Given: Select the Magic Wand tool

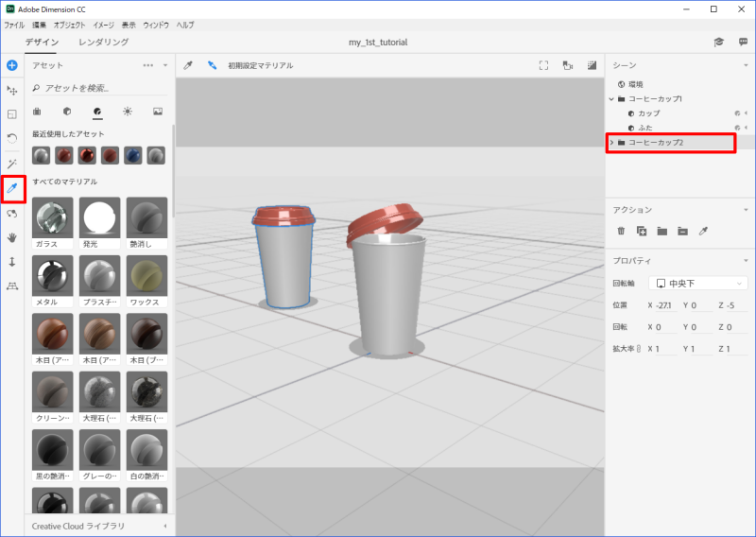Looking at the screenshot, I should click(12, 164).
